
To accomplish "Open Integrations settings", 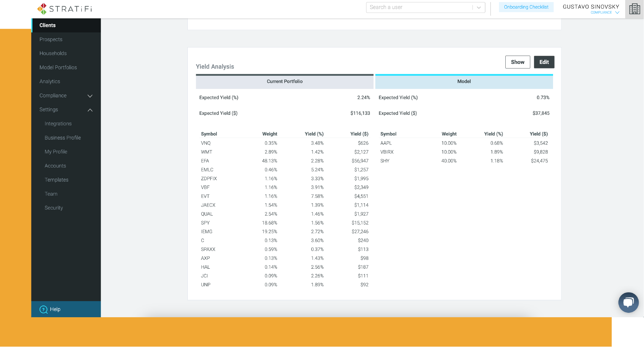I will coord(58,124).
